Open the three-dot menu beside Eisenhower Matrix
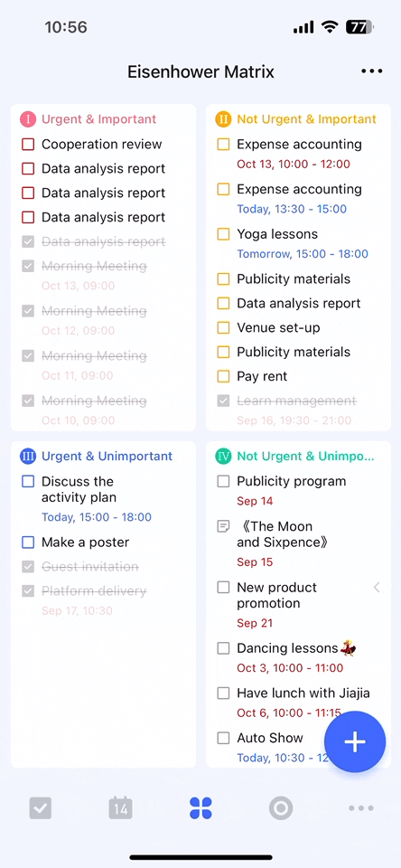This screenshot has width=401, height=868. click(372, 71)
